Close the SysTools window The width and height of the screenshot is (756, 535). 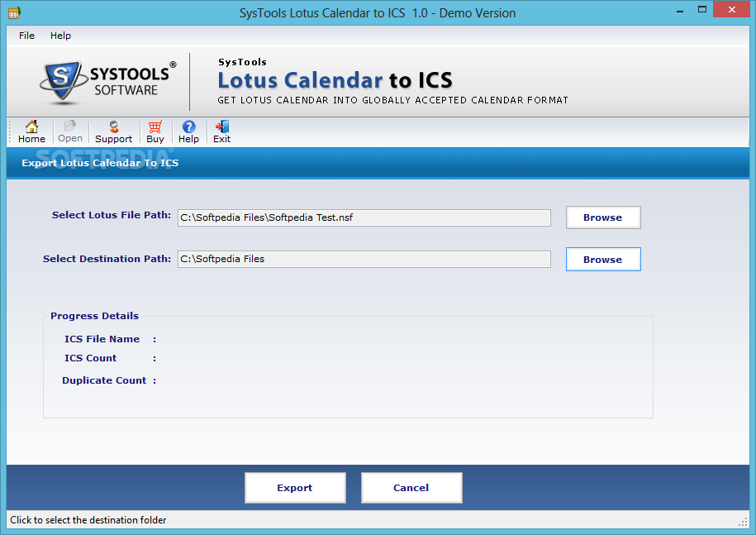(731, 10)
